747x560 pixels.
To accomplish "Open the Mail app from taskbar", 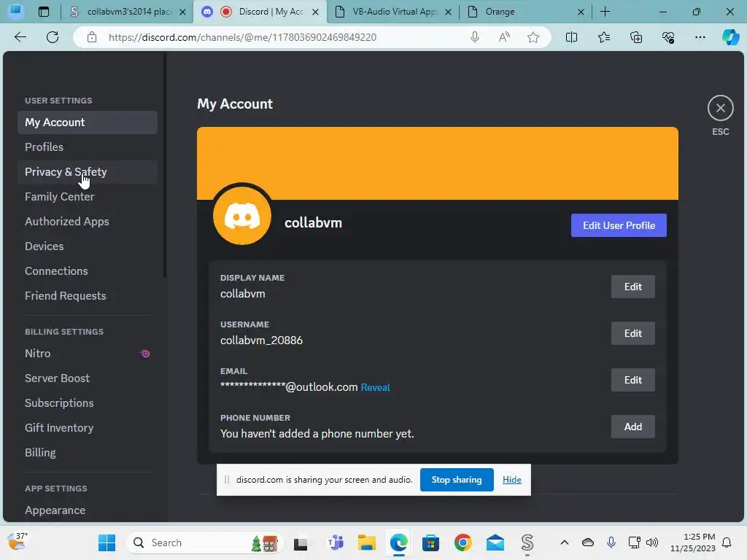I will pyautogui.click(x=495, y=542).
